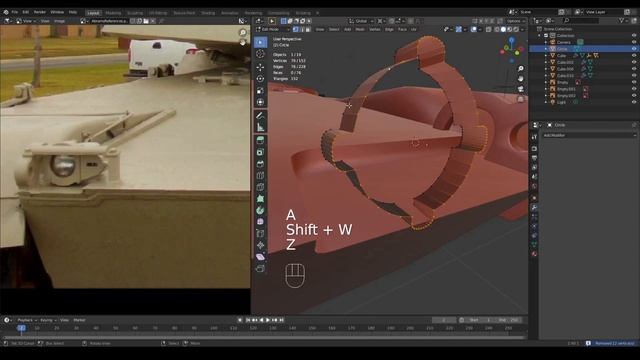Click the timeline horizontal scrollbar
This screenshot has width=640, height=360.
click(x=264, y=338)
